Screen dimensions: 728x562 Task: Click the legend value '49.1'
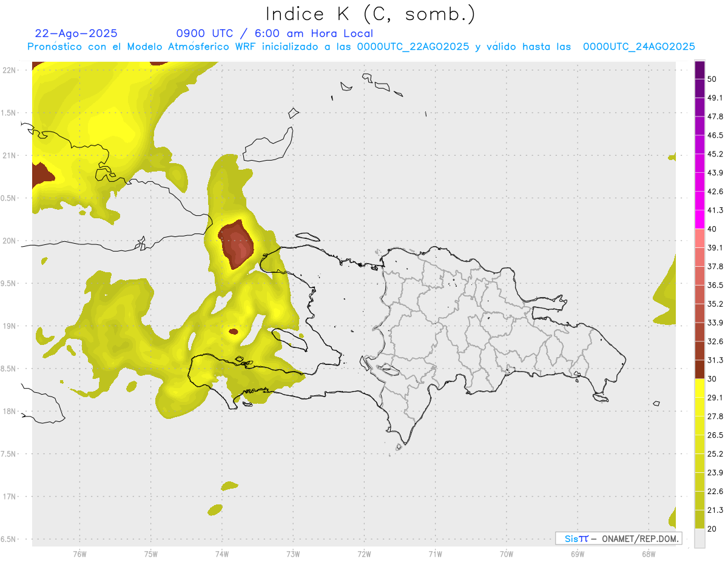coord(715,98)
